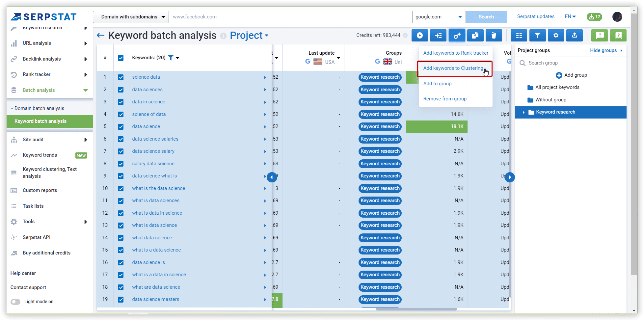Toggle 'Light mode on' switch
The width and height of the screenshot is (644, 321).
click(15, 302)
